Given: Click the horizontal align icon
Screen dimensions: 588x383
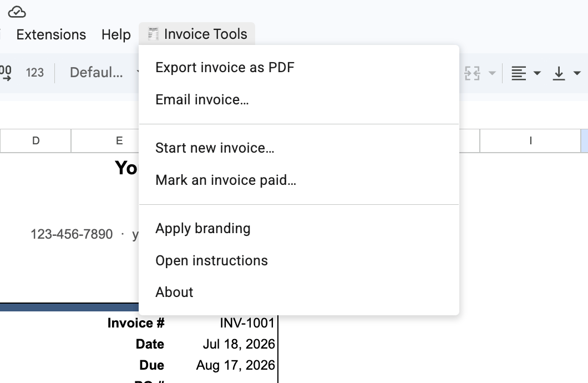Looking at the screenshot, I should 519,73.
